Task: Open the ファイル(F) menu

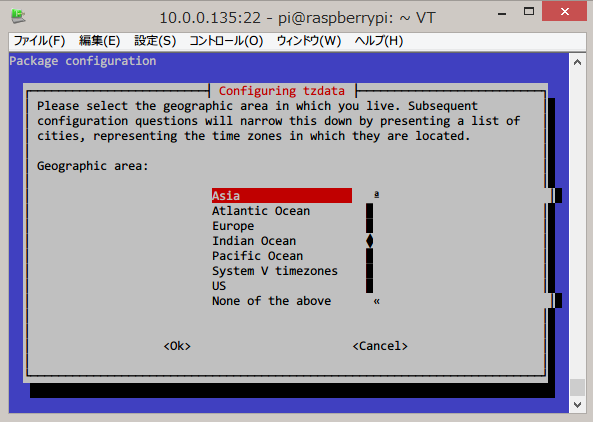Action: pos(39,40)
